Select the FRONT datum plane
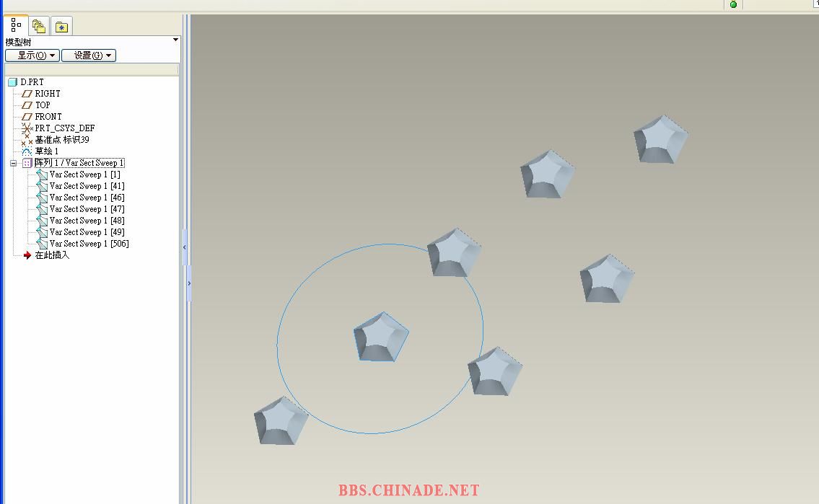This screenshot has height=504, width=819. pos(48,116)
